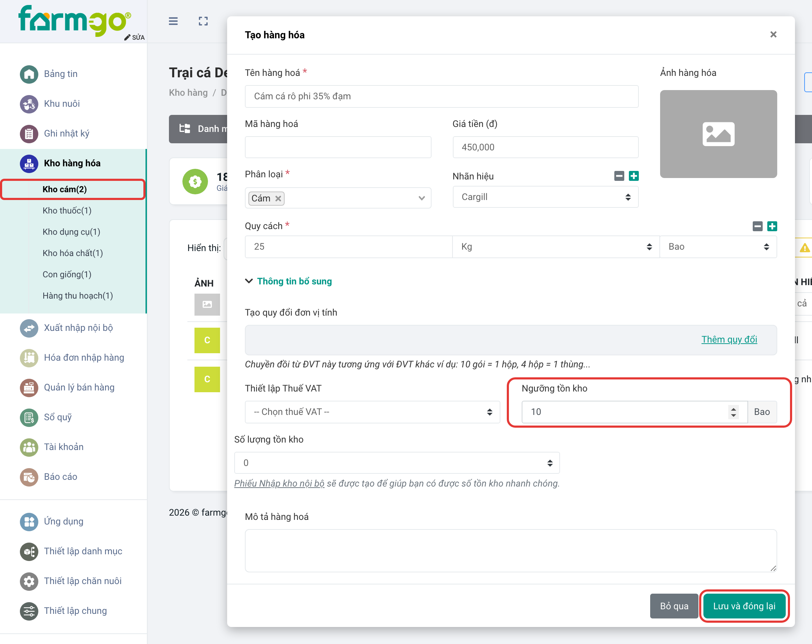Remove Nhãn hiệu with minus icon
This screenshot has height=644, width=812.
[x=619, y=176]
